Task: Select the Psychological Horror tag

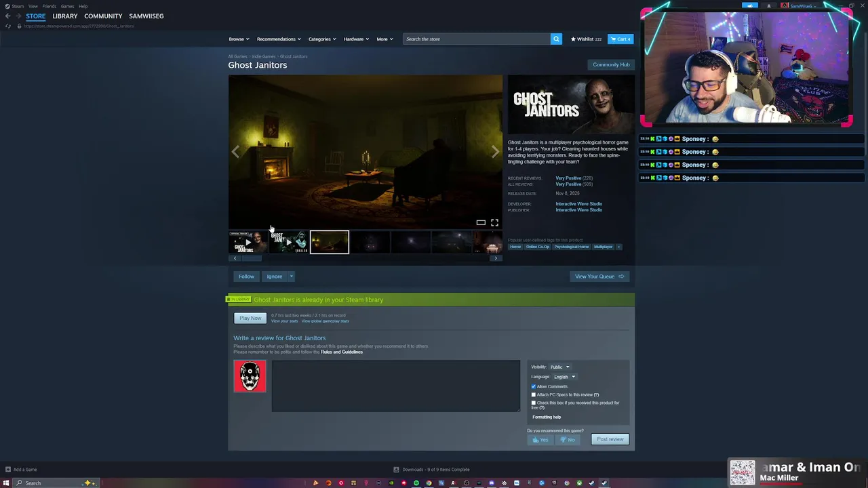Action: 572,247
